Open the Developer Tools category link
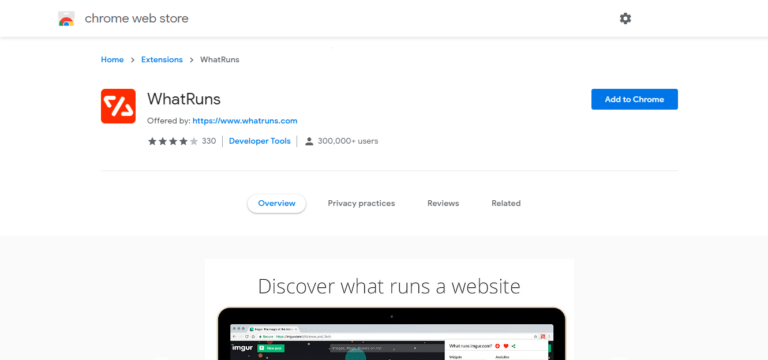 (x=260, y=141)
